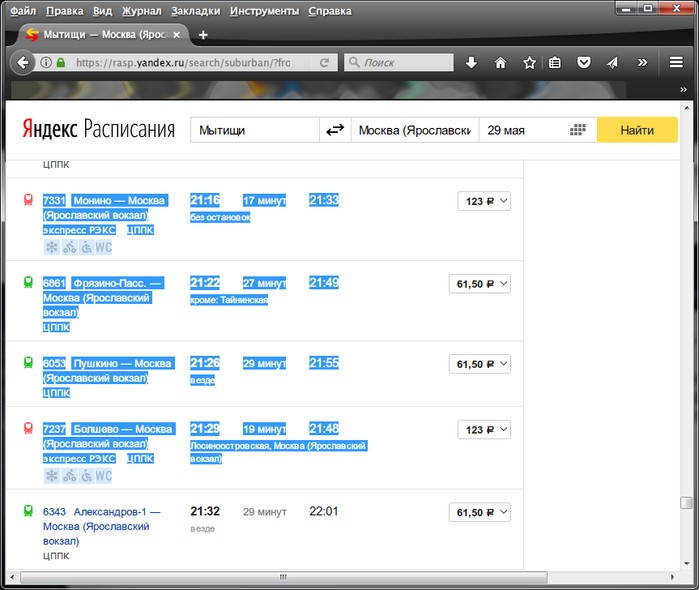This screenshot has width=699, height=590.
Task: Open train 7331 link
Action: [x=54, y=200]
